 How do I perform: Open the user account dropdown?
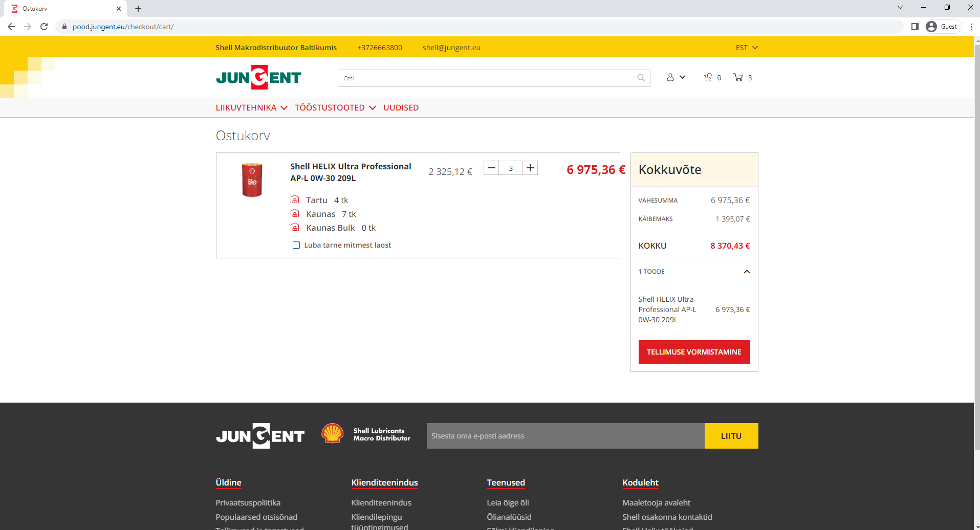click(x=676, y=77)
